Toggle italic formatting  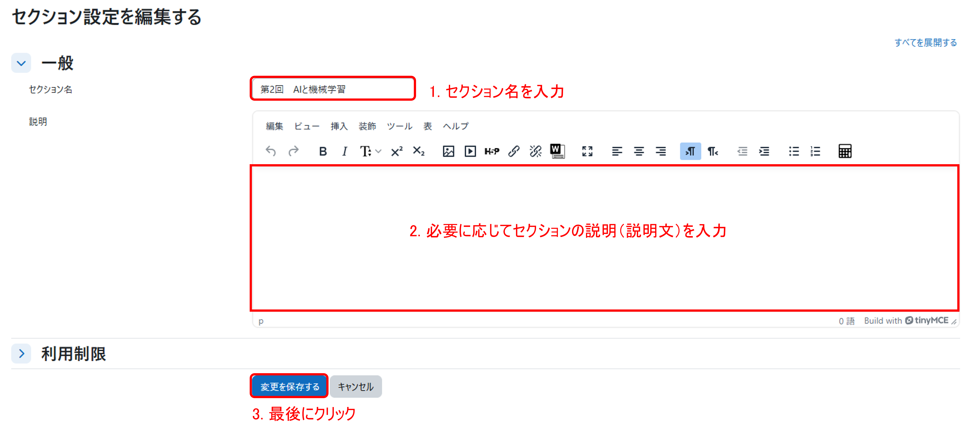pos(345,151)
